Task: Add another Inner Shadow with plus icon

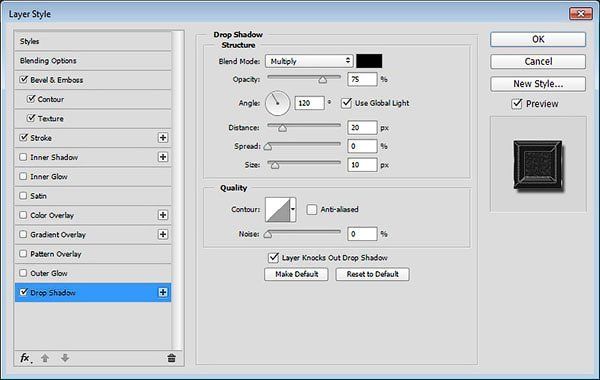Action: tap(163, 157)
